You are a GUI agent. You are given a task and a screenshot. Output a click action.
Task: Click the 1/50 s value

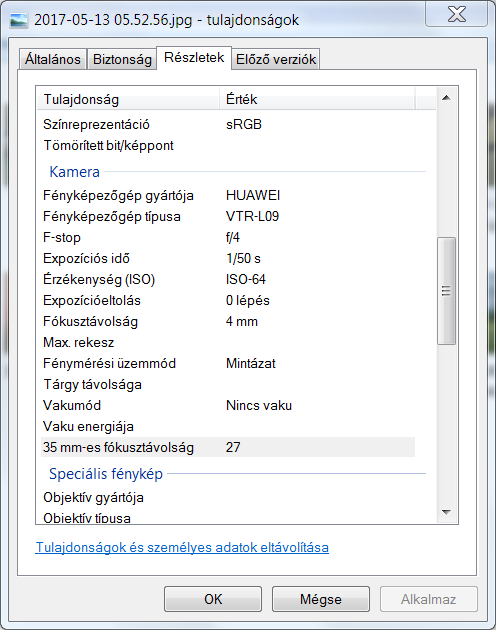[x=243, y=258]
